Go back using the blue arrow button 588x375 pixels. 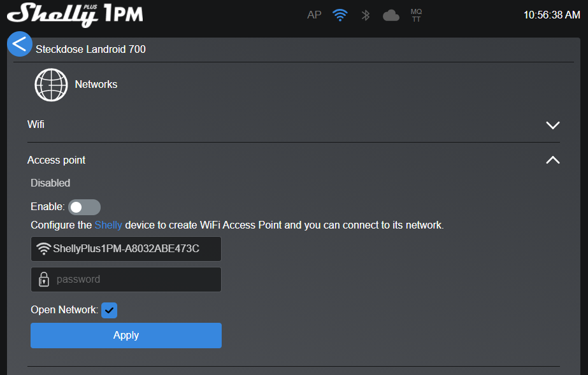20,44
